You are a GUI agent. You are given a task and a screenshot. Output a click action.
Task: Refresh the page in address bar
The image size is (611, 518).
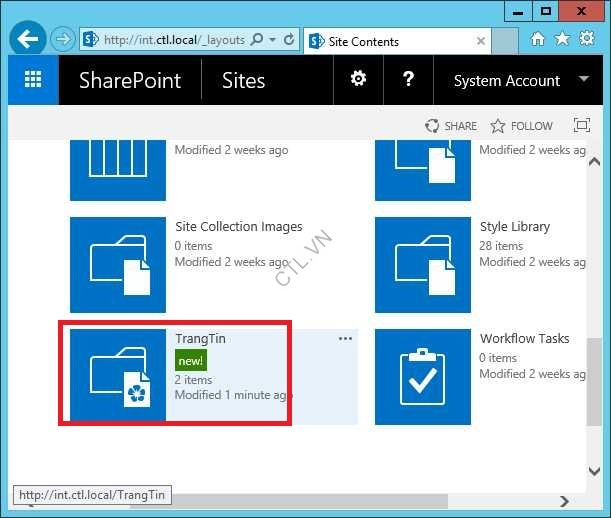(x=289, y=40)
